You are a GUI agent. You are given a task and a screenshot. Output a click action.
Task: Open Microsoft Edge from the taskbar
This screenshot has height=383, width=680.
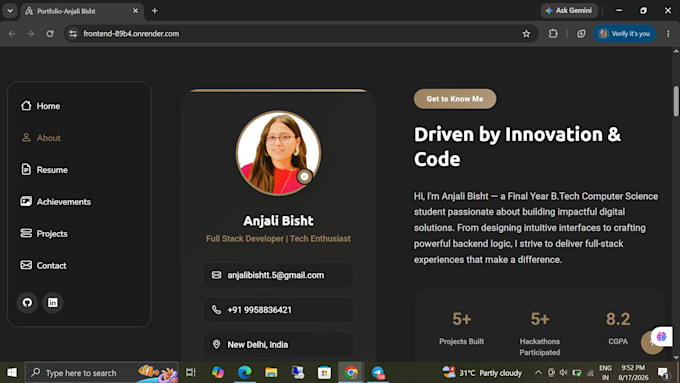245,373
